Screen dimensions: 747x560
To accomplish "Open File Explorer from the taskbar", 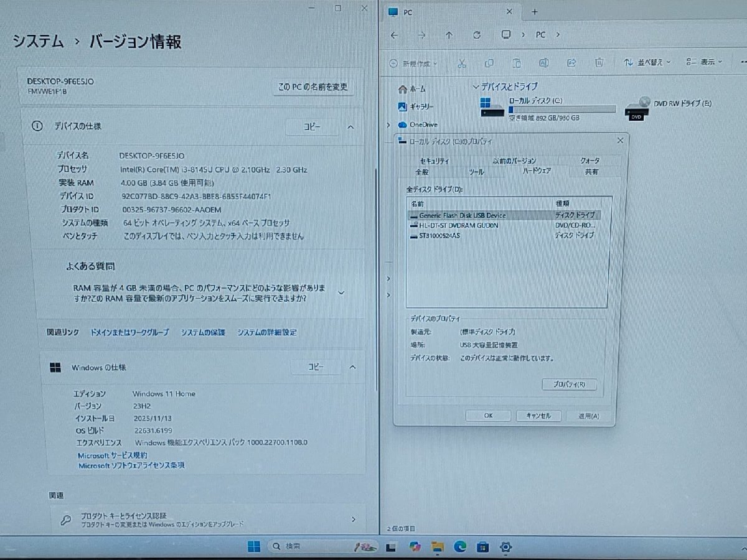I will click(438, 548).
